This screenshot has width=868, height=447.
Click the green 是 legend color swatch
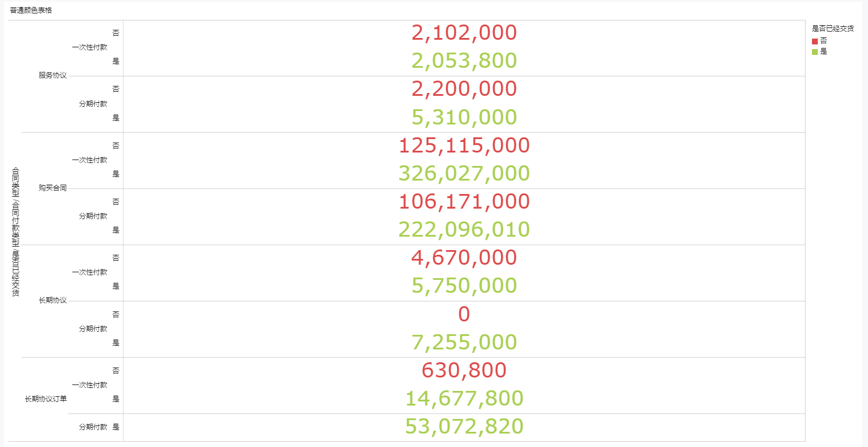(x=815, y=51)
